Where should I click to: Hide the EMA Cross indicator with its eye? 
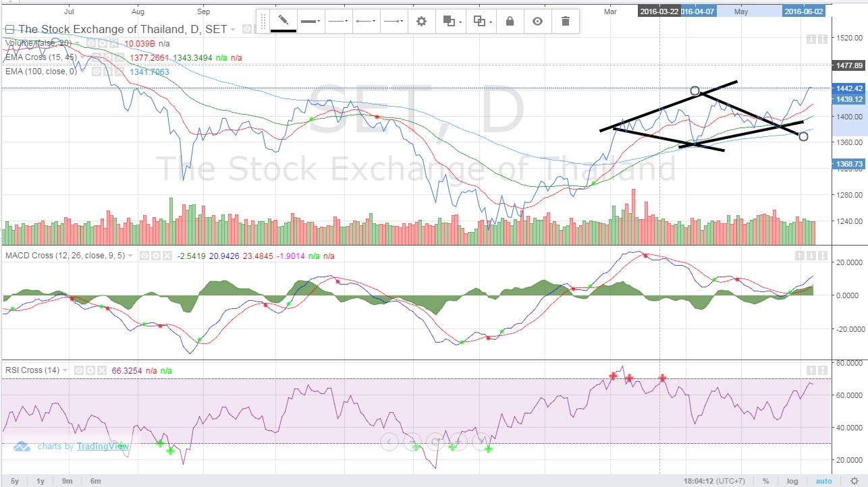[97, 57]
